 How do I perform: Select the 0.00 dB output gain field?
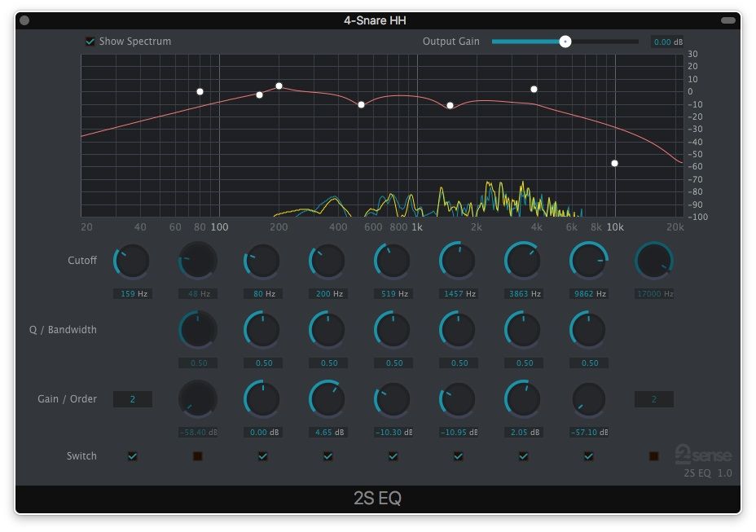pyautogui.click(x=667, y=42)
